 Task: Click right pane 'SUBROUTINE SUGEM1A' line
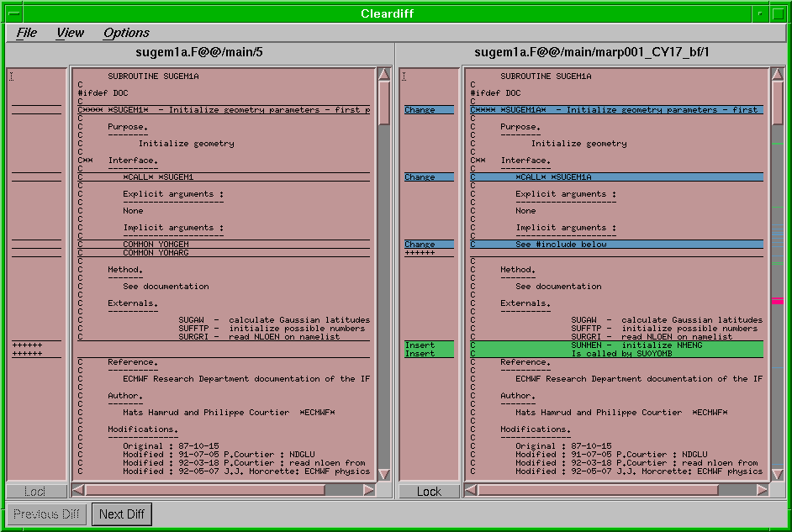pos(546,76)
